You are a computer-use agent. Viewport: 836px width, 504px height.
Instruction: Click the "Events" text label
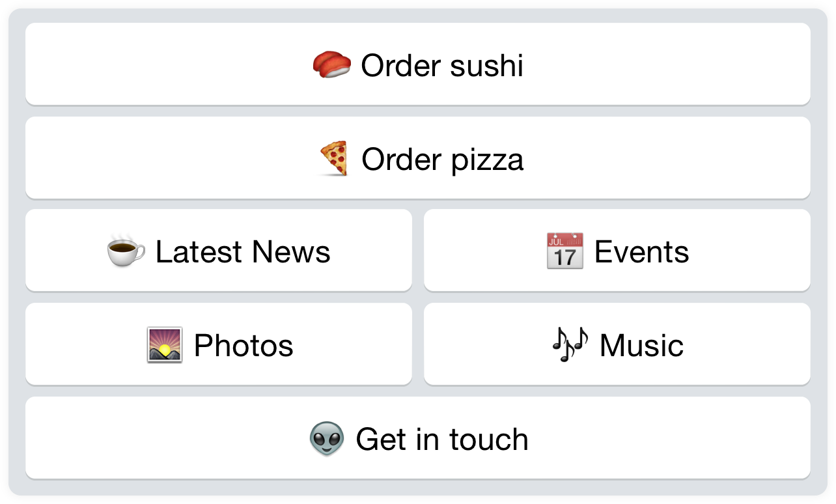click(641, 252)
